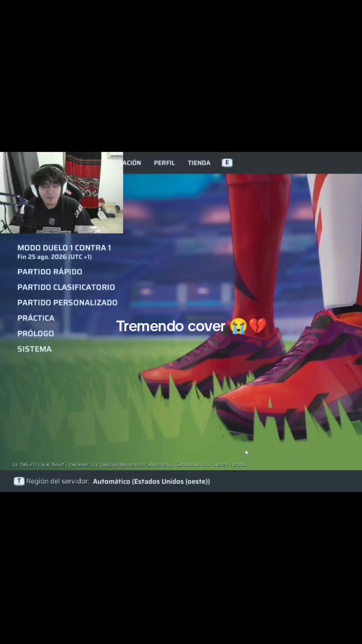Click the 'Fin 25 ago. 2026 (UTC +1)' text
The height and width of the screenshot is (644, 362).
[54, 257]
